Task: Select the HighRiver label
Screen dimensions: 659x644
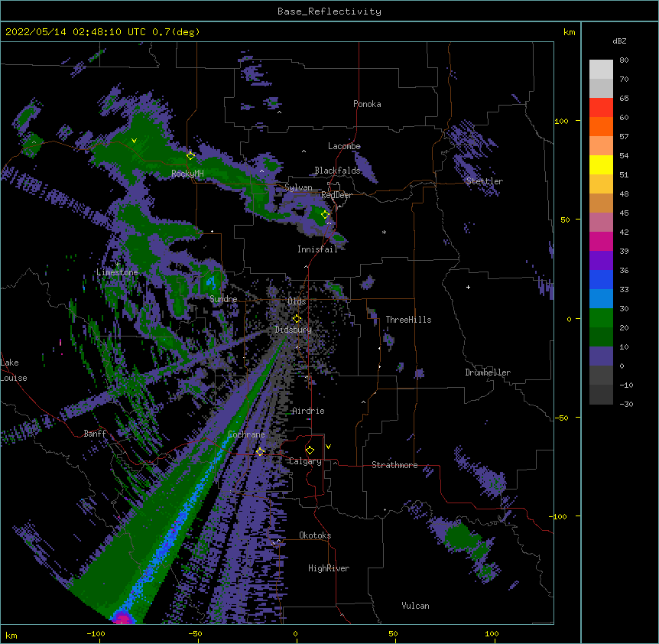Action: pyautogui.click(x=329, y=568)
